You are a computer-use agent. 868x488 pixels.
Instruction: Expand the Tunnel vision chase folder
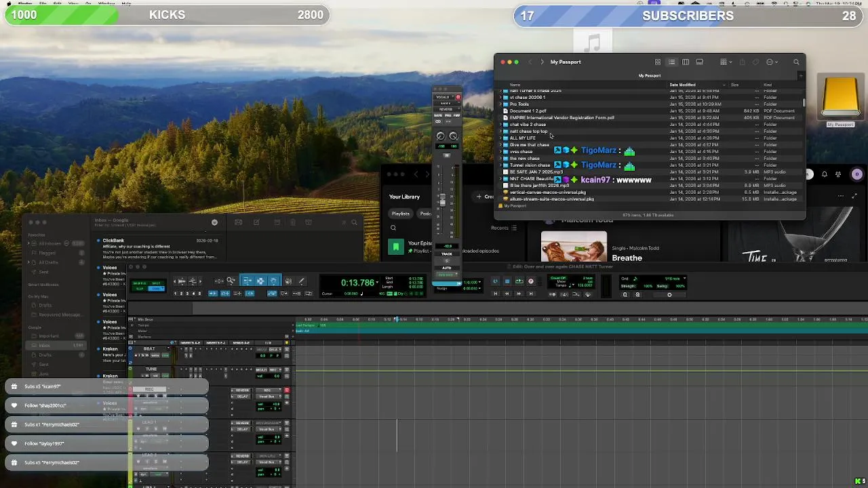[500, 165]
